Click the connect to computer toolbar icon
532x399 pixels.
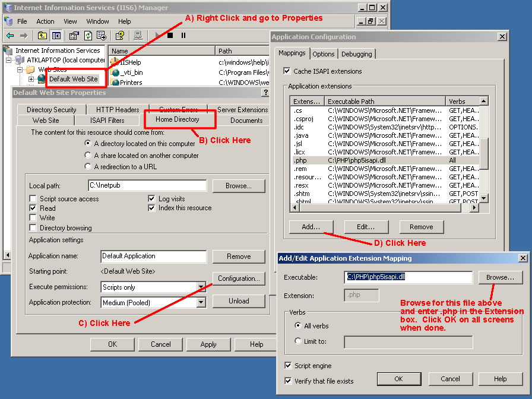138,35
